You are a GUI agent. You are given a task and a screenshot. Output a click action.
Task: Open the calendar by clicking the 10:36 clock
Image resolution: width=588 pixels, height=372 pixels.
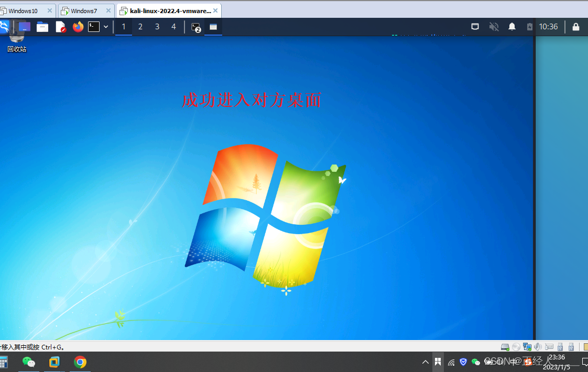[549, 26]
